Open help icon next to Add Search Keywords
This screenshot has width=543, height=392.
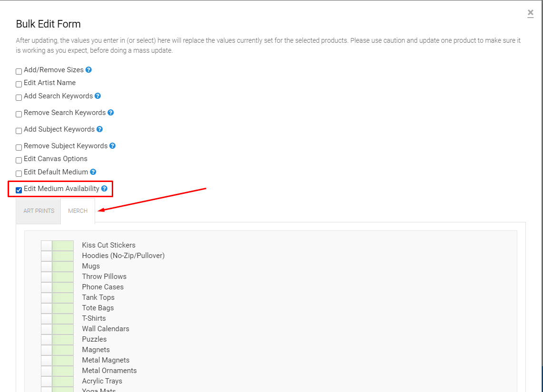[x=97, y=96]
